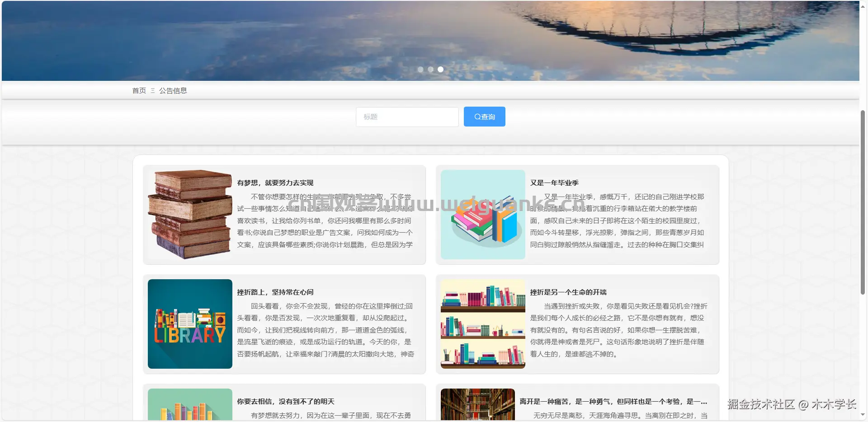Click the 查询 search button

pos(484,117)
